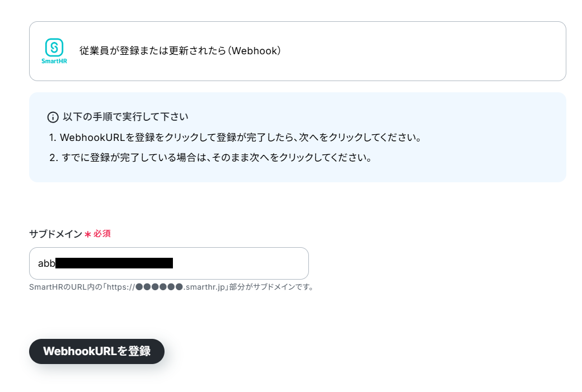The height and width of the screenshot is (392, 582).
Task: Click the helper text below the subdomain field
Action: [x=172, y=287]
